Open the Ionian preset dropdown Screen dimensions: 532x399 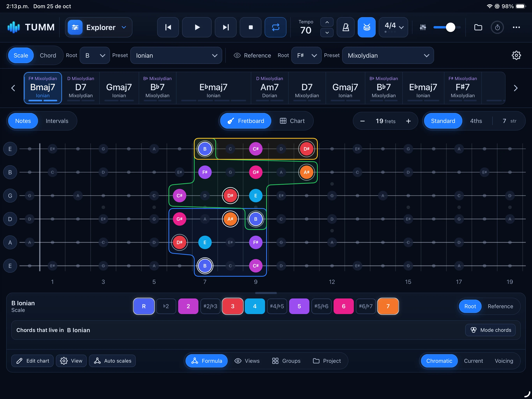pyautogui.click(x=176, y=55)
